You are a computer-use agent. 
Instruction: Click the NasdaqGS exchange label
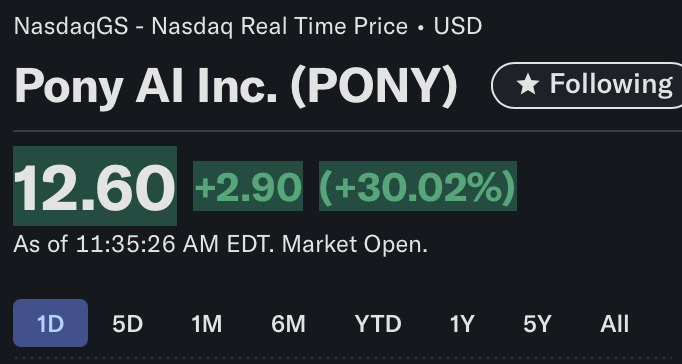point(71,27)
